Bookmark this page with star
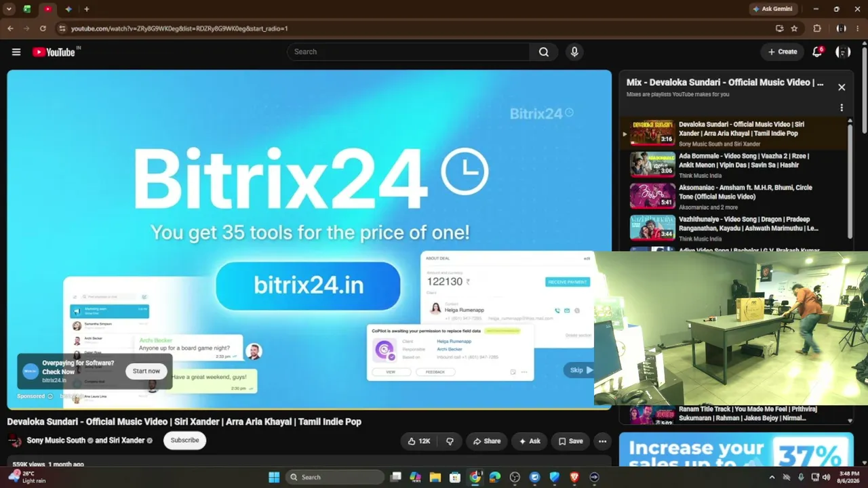The width and height of the screenshot is (868, 488). (x=794, y=28)
